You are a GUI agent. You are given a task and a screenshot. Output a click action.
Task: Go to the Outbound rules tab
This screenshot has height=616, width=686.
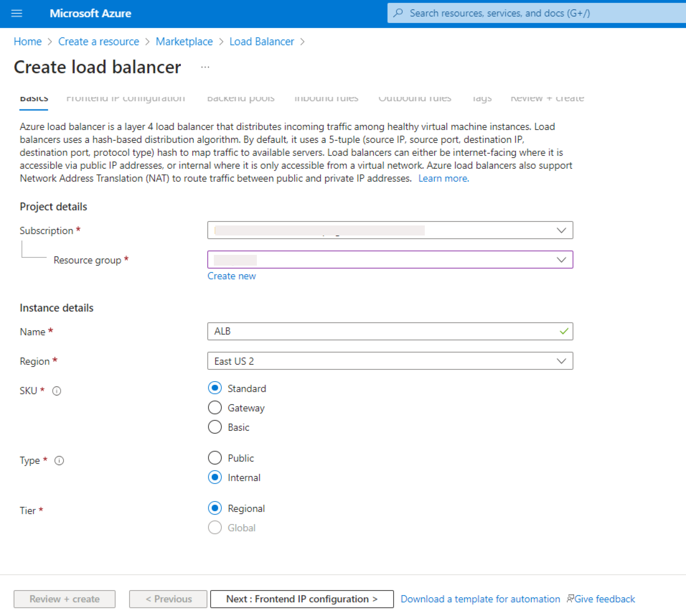pyautogui.click(x=415, y=98)
